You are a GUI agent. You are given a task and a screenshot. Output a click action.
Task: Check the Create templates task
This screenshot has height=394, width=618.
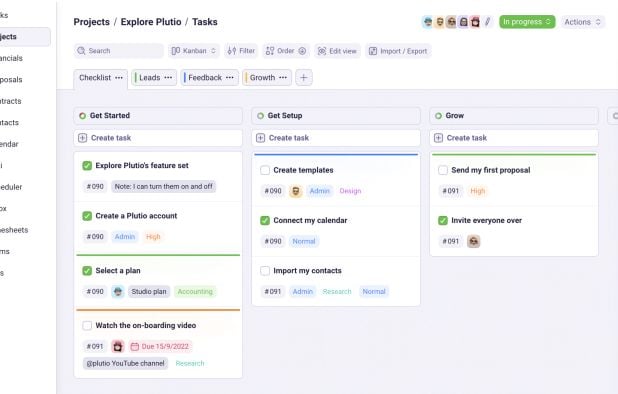pos(265,170)
